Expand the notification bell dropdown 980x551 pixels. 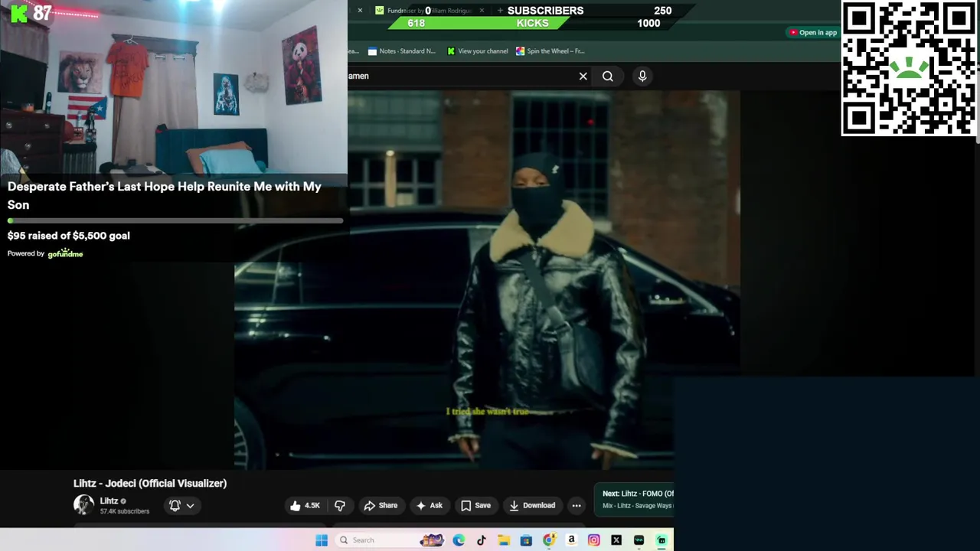[x=181, y=505]
